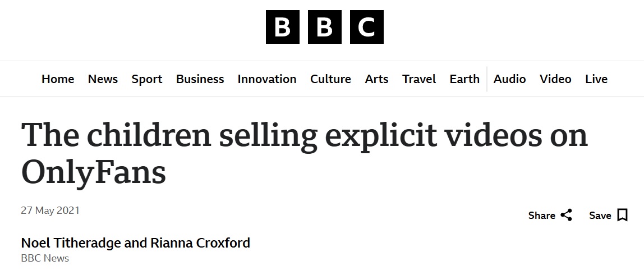This screenshot has width=644, height=270.
Task: Click the authors' names byline
Action: (135, 243)
